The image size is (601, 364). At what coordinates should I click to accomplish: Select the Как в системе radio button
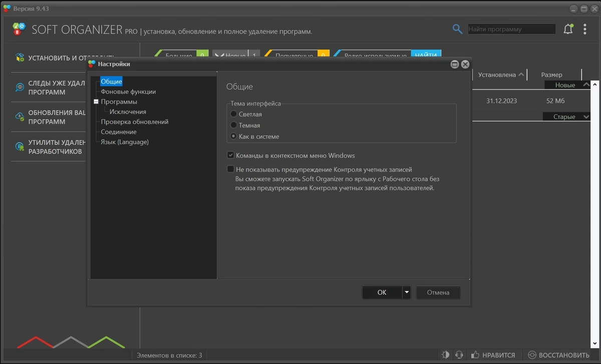coord(233,136)
